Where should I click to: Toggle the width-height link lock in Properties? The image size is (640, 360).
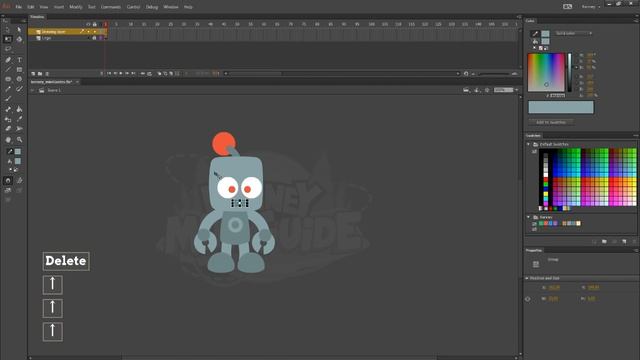coord(528,299)
